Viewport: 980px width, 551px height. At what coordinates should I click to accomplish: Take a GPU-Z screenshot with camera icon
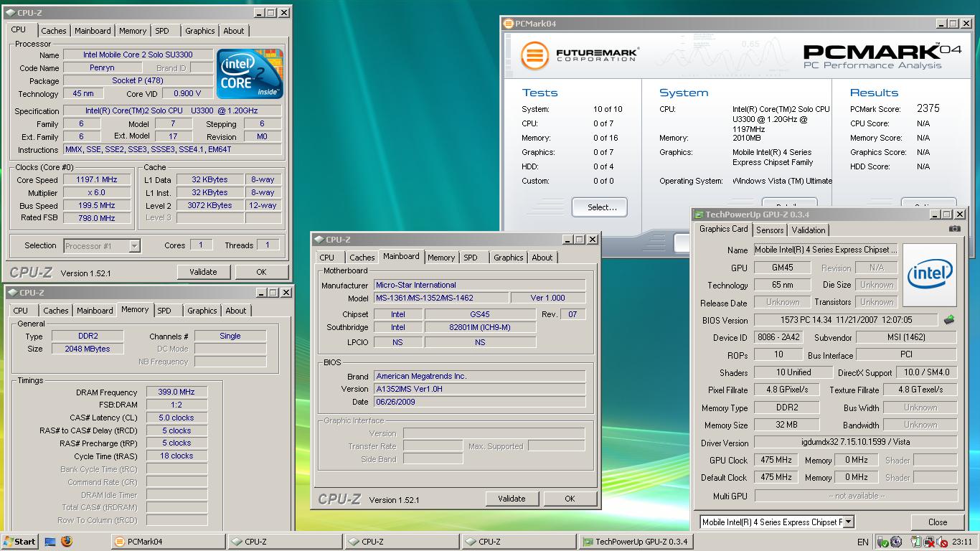coord(954,229)
